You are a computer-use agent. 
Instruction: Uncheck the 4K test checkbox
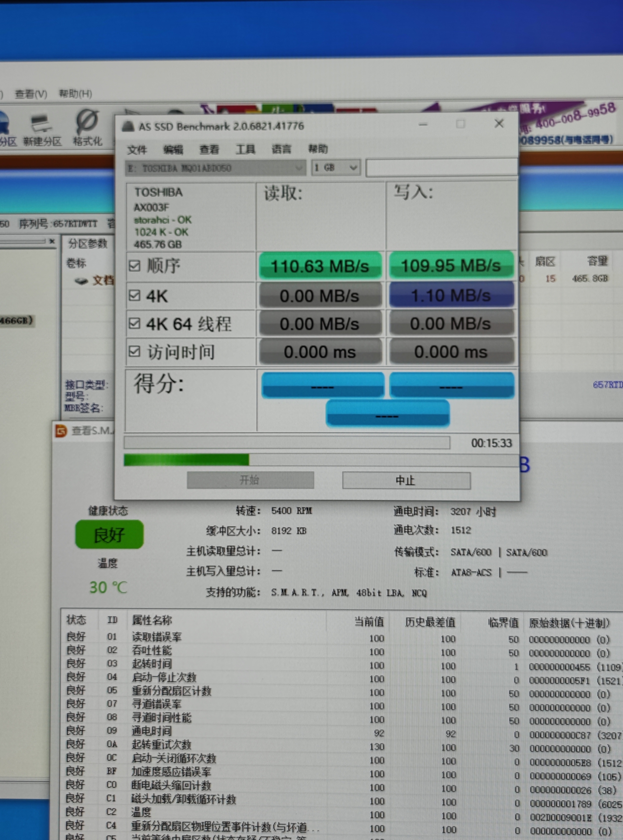pos(135,295)
